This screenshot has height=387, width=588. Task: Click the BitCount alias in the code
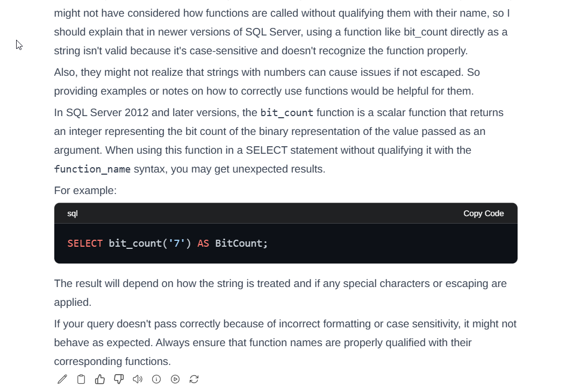239,243
